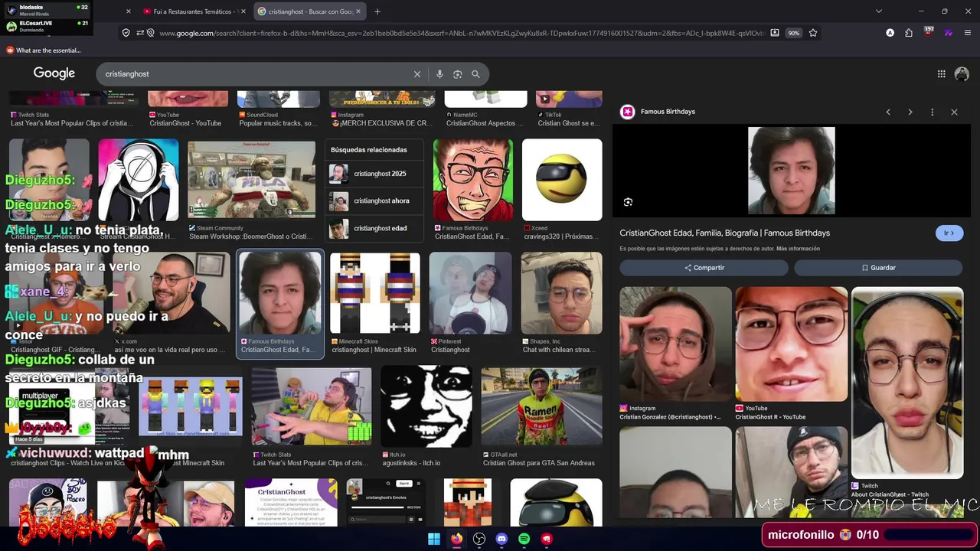The width and height of the screenshot is (980, 551).
Task: Select related search cristianghost ahora
Action: click(x=374, y=201)
